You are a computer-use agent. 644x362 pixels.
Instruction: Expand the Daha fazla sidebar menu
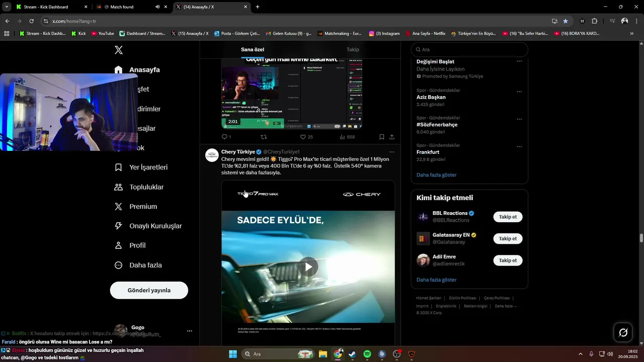tap(138, 265)
